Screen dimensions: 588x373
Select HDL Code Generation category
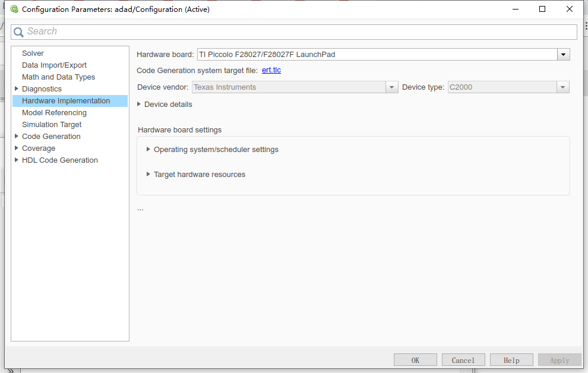tap(59, 160)
